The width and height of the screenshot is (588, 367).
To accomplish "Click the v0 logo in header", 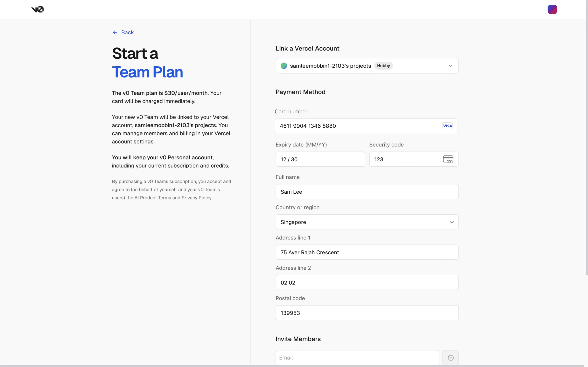I will point(37,10).
